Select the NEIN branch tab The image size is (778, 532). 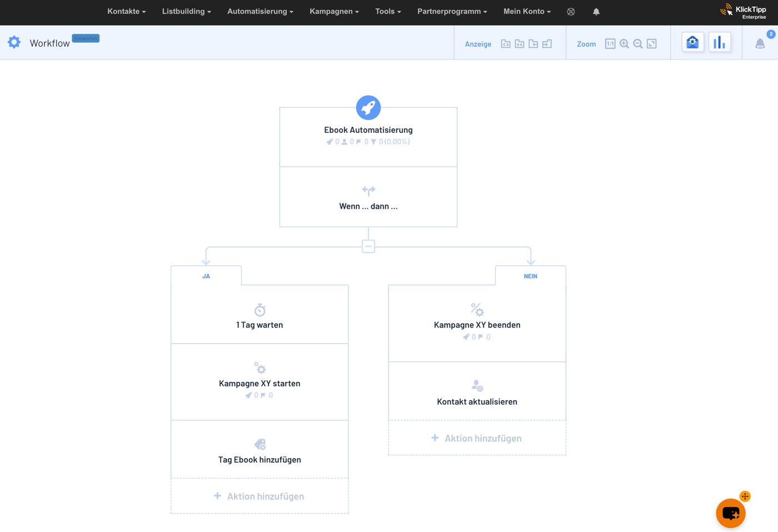tap(531, 276)
